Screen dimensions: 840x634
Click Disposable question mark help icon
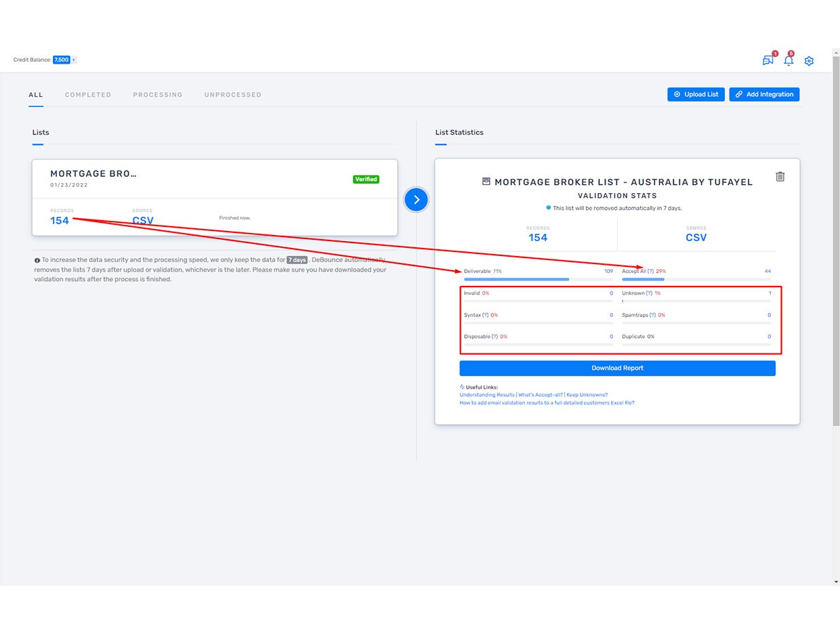click(x=495, y=337)
